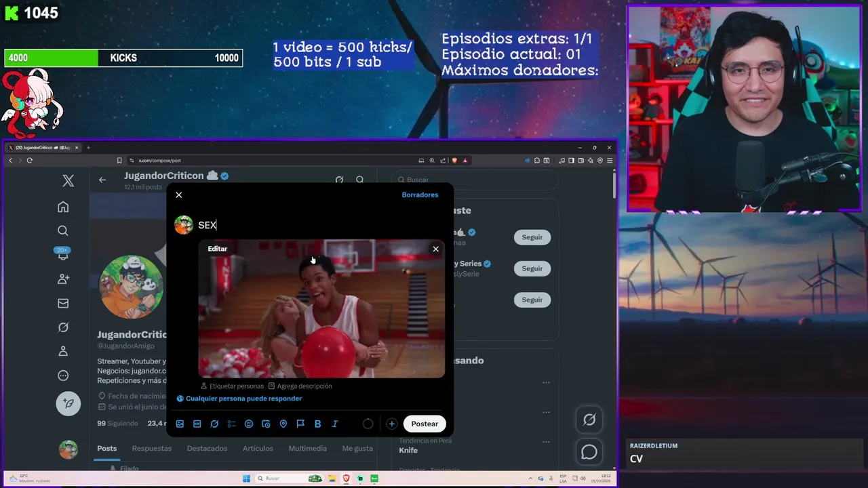Click the attached basketball gym image preview
Image resolution: width=868 pixels, height=488 pixels.
[x=321, y=308]
